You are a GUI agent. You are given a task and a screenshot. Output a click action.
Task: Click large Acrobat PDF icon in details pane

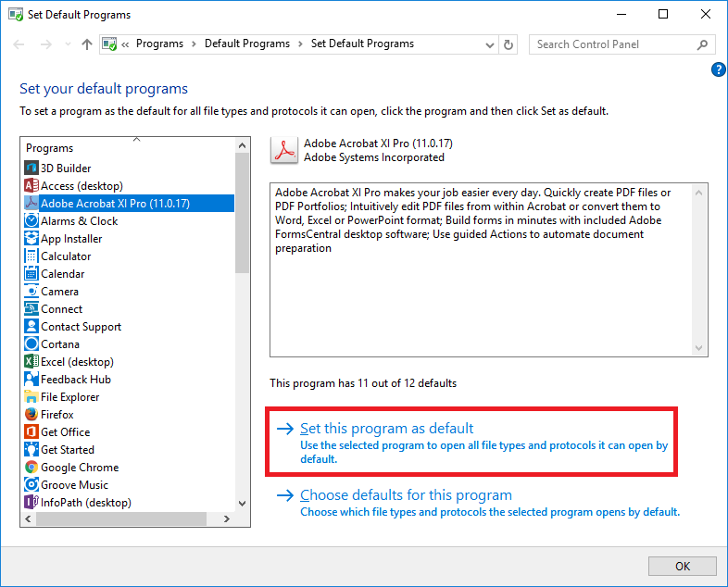(x=284, y=150)
